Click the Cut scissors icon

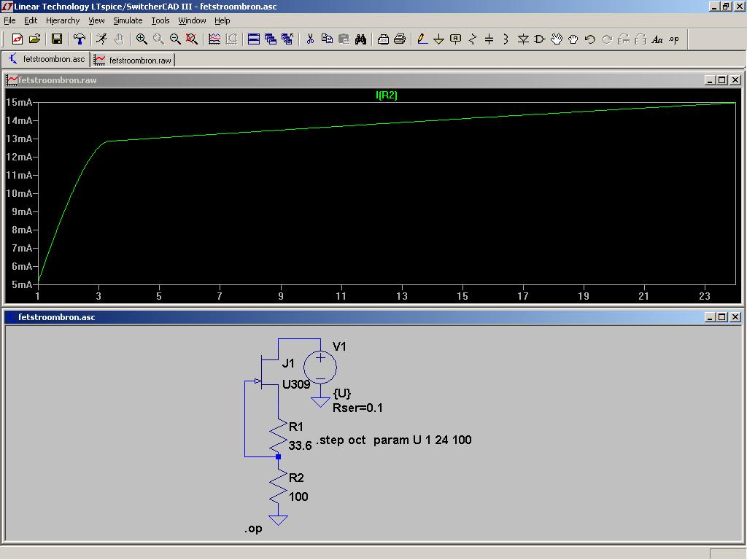[x=310, y=39]
